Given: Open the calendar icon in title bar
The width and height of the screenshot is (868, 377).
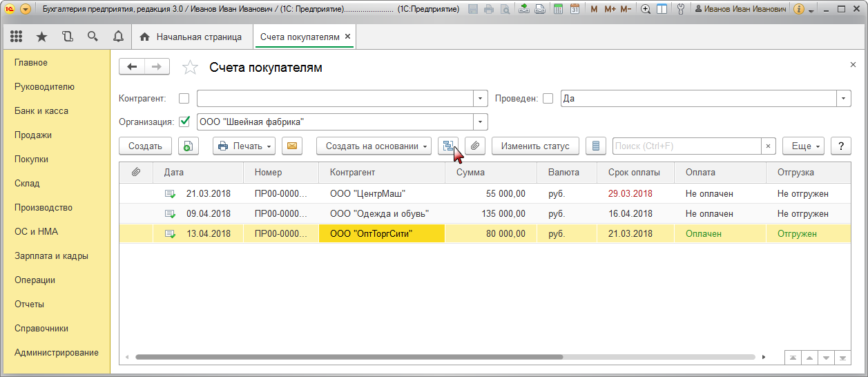Looking at the screenshot, I should [575, 9].
